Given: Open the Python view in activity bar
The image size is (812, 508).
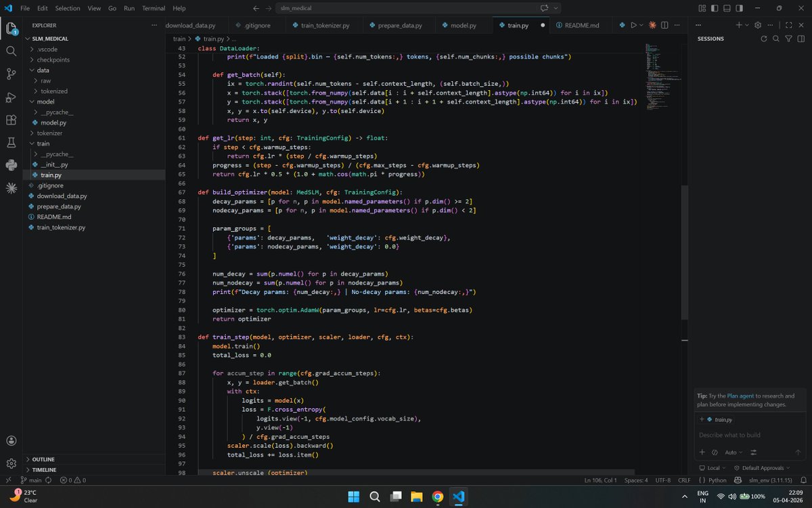Looking at the screenshot, I should pos(11,165).
